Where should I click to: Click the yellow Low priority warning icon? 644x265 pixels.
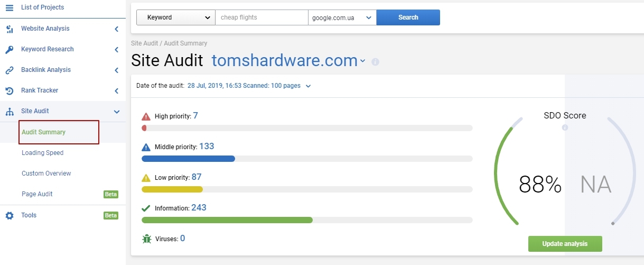pyautogui.click(x=146, y=178)
